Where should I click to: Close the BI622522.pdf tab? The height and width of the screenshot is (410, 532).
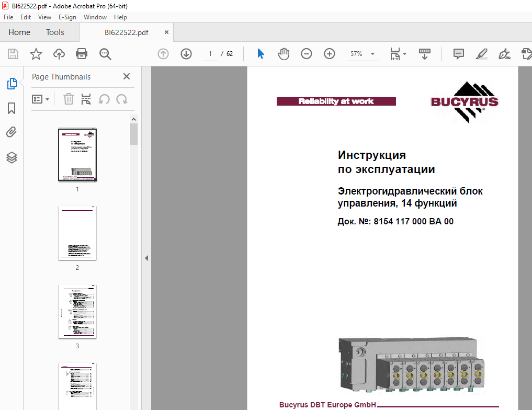tap(166, 32)
